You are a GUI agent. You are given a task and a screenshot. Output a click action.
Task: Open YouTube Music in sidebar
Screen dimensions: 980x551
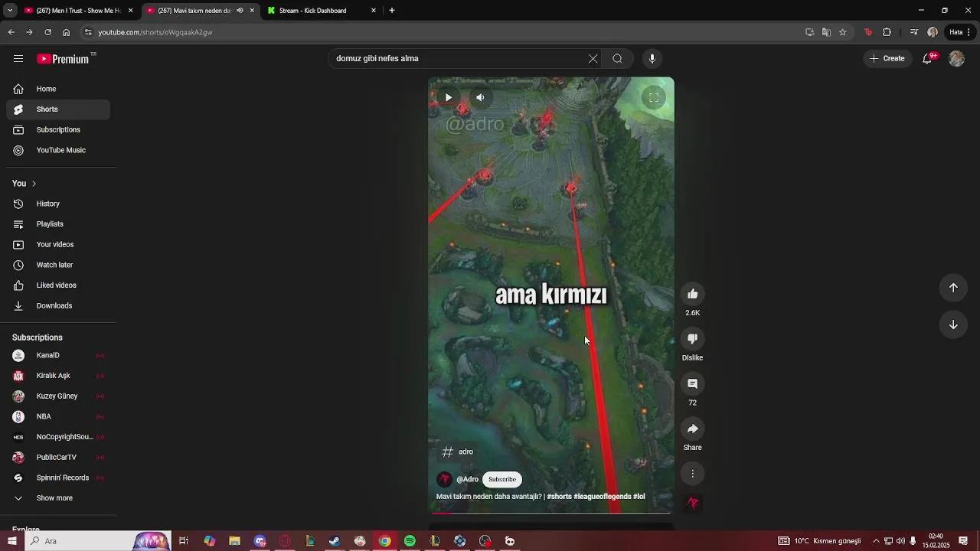58,151
